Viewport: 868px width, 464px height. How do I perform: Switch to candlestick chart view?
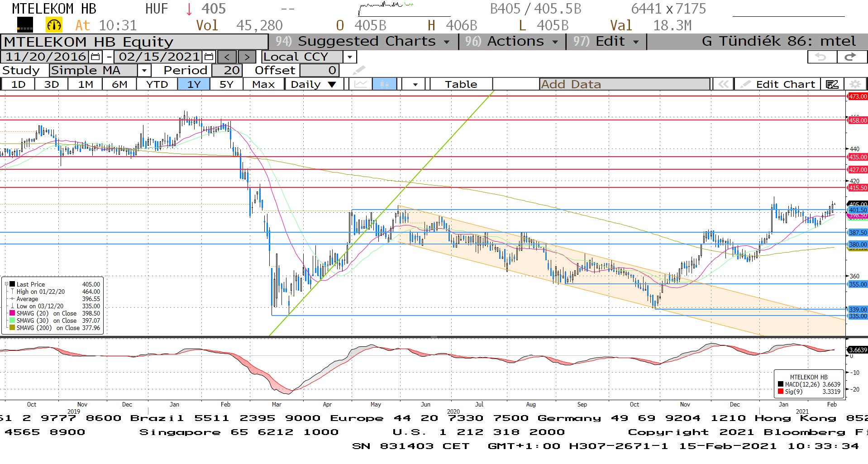pyautogui.click(x=384, y=84)
